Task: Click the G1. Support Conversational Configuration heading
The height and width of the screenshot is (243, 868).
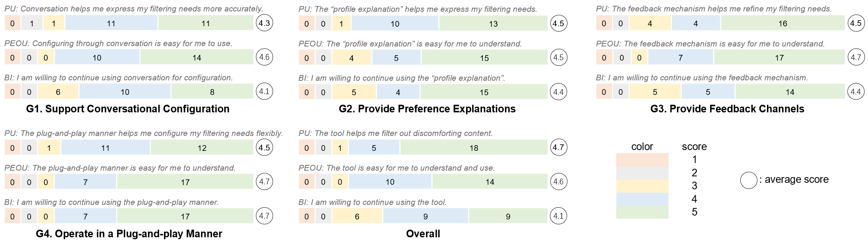Action: pos(128,109)
